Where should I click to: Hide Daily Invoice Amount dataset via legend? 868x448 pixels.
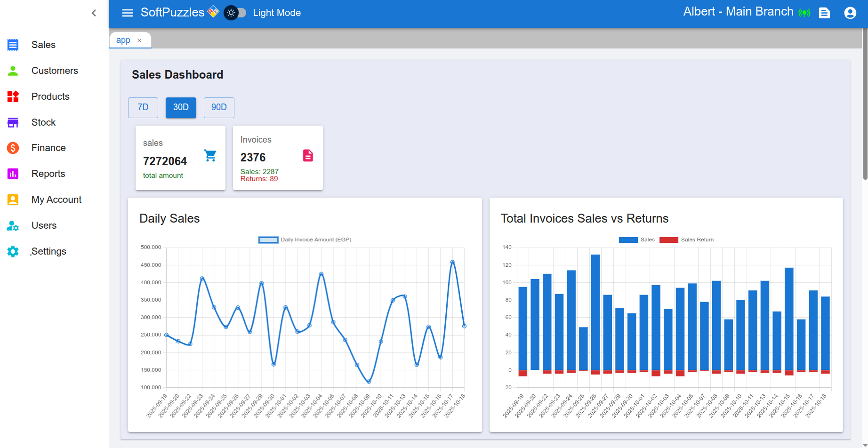point(268,240)
